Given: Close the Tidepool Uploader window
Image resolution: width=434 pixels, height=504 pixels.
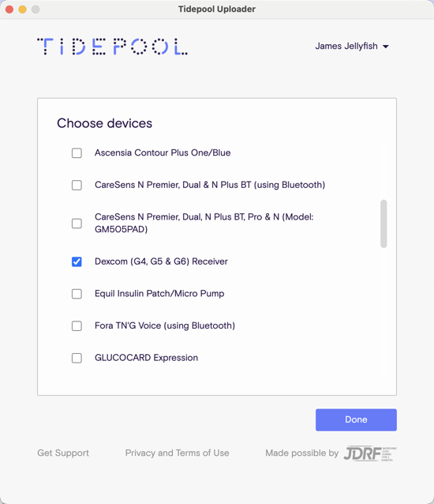Looking at the screenshot, I should click(x=9, y=9).
